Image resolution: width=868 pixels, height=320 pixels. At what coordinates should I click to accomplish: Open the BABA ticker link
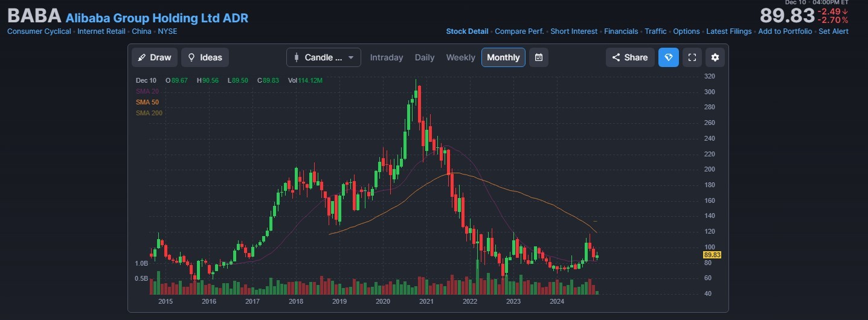(34, 16)
